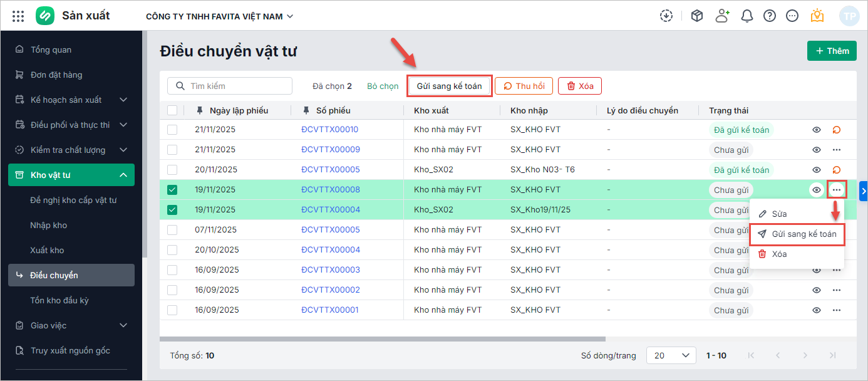868x381 pixels.
Task: Open rows per page dropdown
Action: (x=671, y=355)
